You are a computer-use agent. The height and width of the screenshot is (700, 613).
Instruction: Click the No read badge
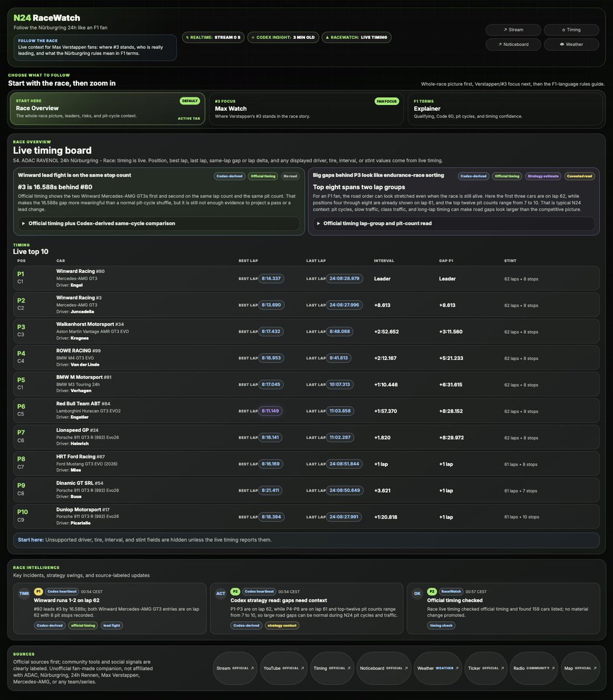coord(290,176)
